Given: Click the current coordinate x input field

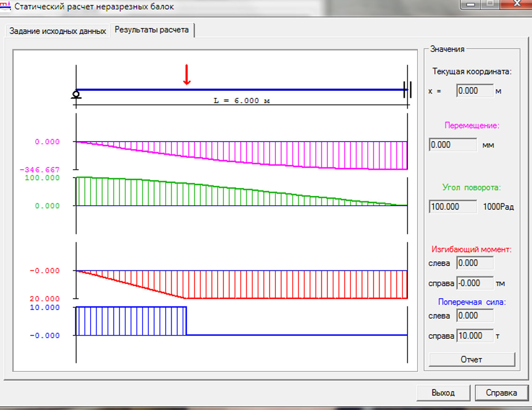Looking at the screenshot, I should point(474,91).
